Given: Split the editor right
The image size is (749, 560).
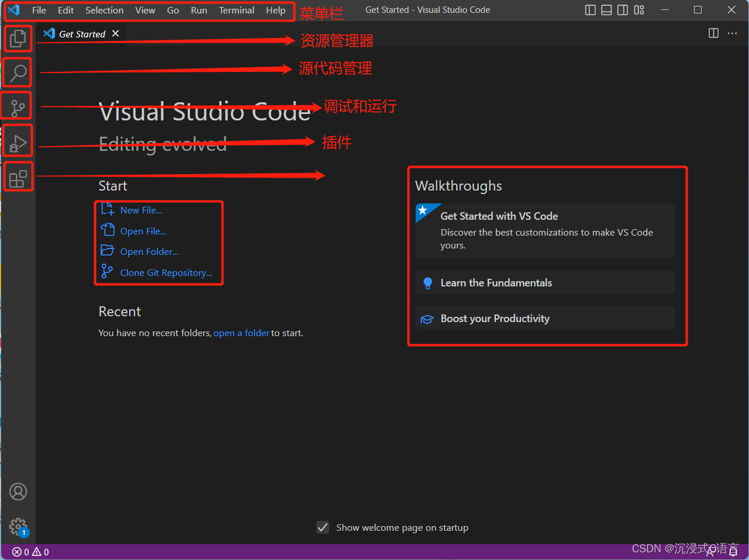Looking at the screenshot, I should coord(713,33).
